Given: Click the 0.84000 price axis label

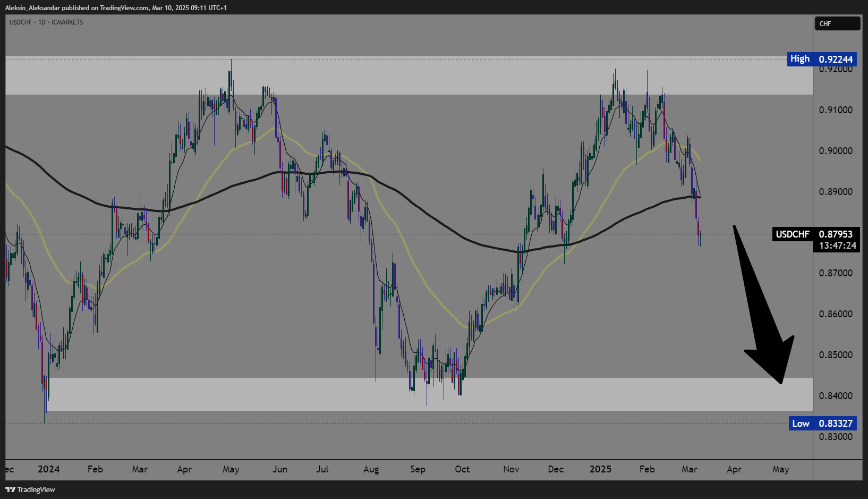Looking at the screenshot, I should [x=836, y=396].
